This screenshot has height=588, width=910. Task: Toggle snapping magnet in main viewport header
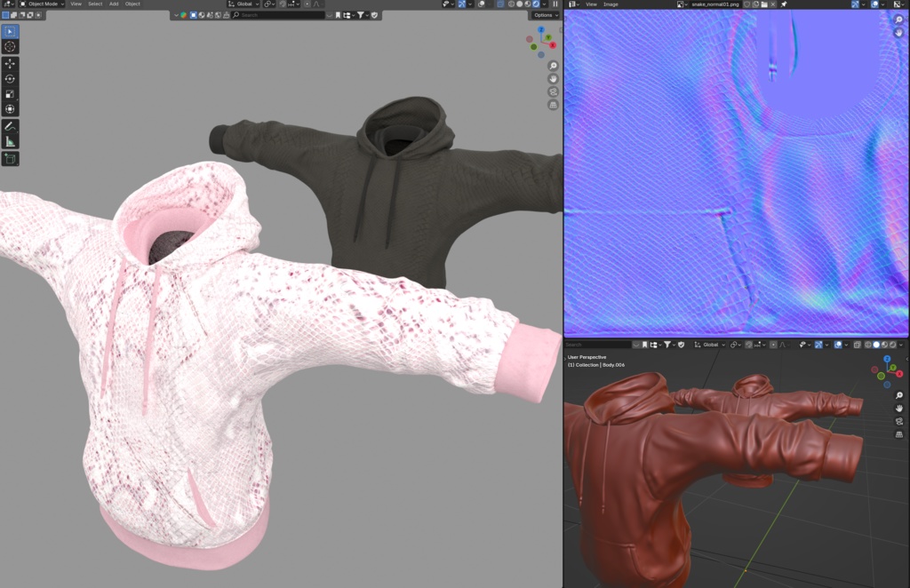(x=283, y=4)
